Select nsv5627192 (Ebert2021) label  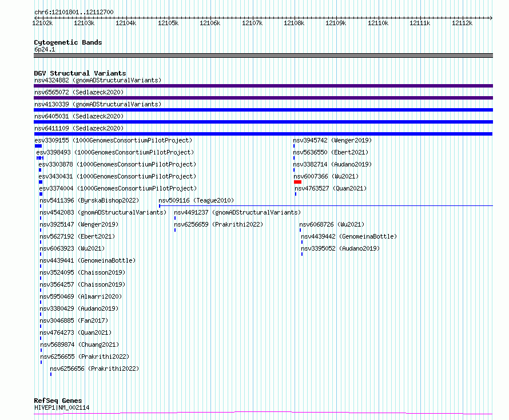click(77, 236)
